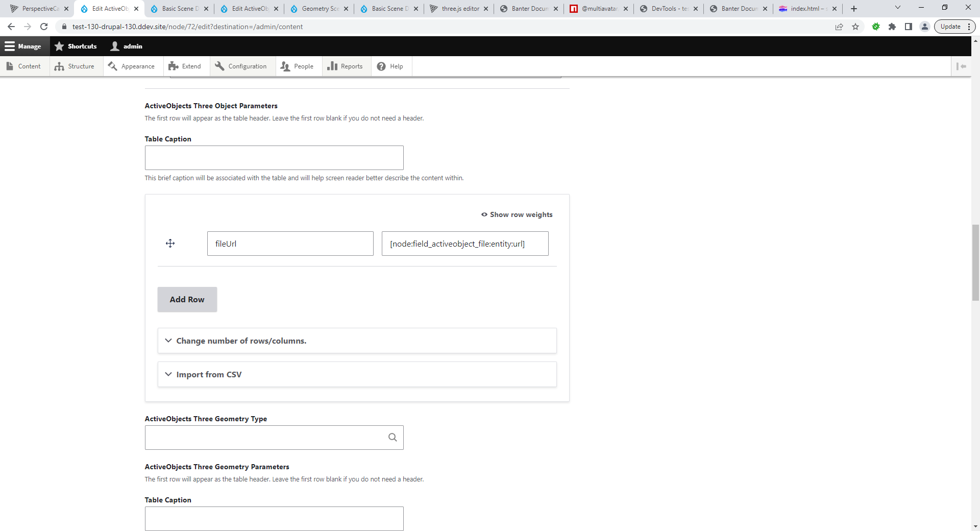Image resolution: width=980 pixels, height=531 pixels.
Task: Open the browser tab search dropdown
Action: pyautogui.click(x=897, y=8)
